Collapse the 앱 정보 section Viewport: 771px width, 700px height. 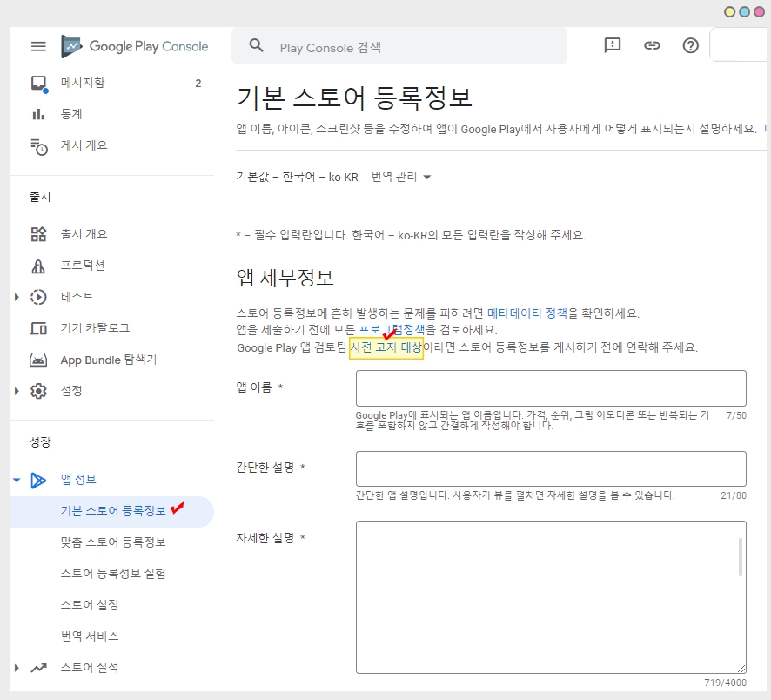click(x=17, y=480)
